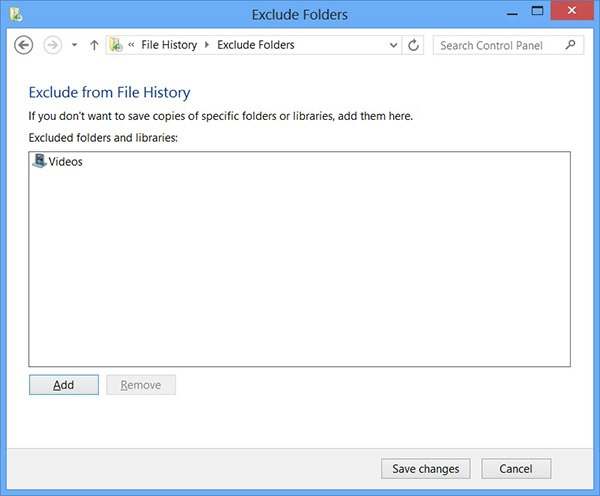Click the Videos library icon
600x496 pixels.
pos(39,161)
